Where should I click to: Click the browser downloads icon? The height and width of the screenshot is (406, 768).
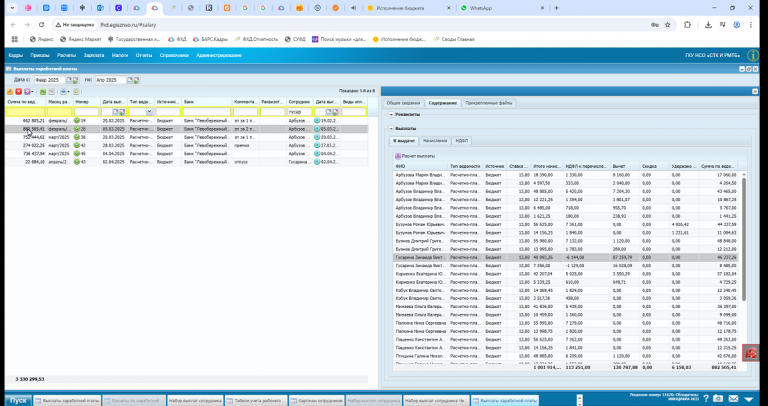[708, 24]
